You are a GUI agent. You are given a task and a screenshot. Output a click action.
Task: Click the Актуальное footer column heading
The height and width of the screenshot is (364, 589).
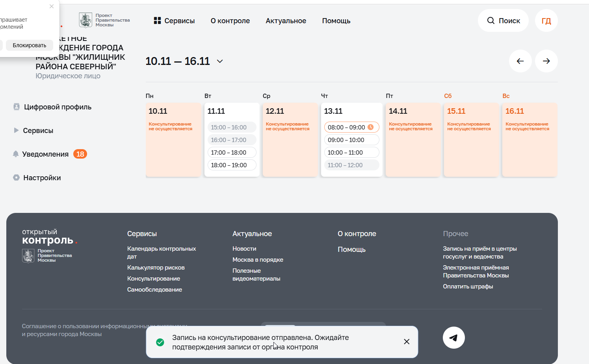(252, 233)
